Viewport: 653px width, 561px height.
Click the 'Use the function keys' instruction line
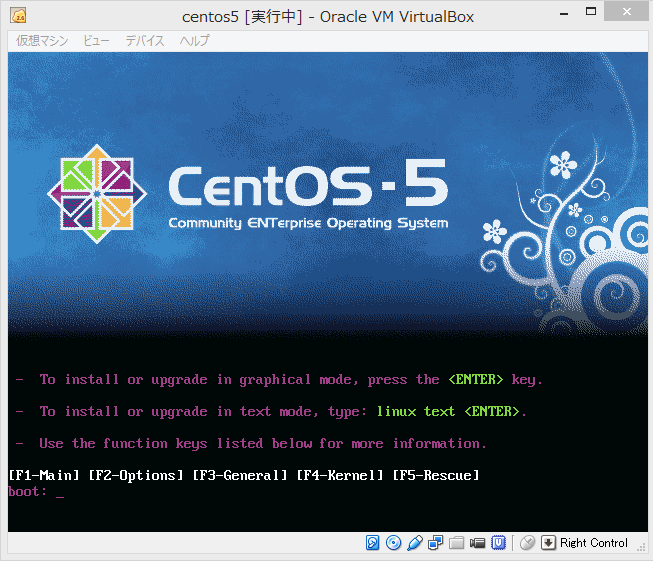click(251, 444)
